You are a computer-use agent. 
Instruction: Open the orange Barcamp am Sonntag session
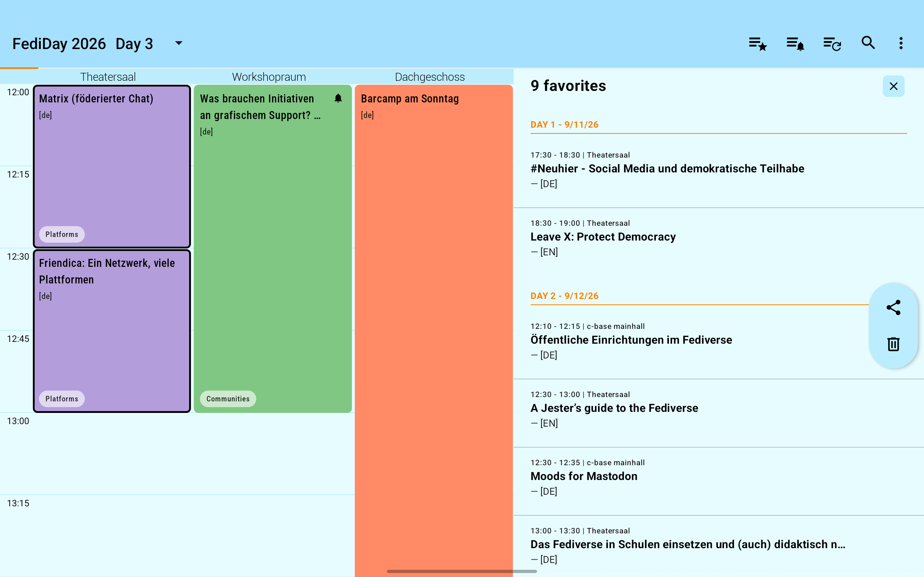(434, 330)
